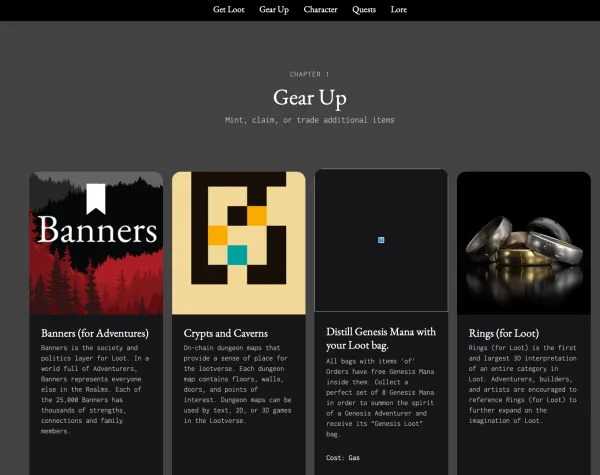Click the Banners (for Adventures) title
The image size is (600, 475).
coord(95,333)
